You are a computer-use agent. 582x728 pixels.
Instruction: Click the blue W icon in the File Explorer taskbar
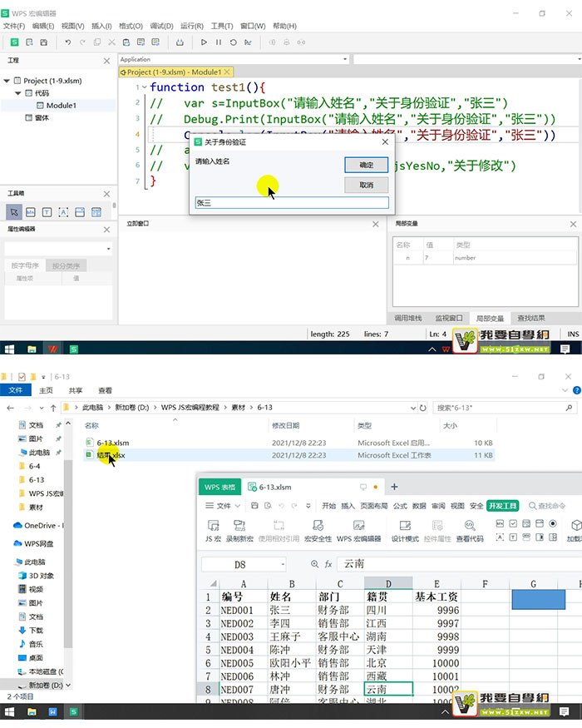(x=52, y=711)
